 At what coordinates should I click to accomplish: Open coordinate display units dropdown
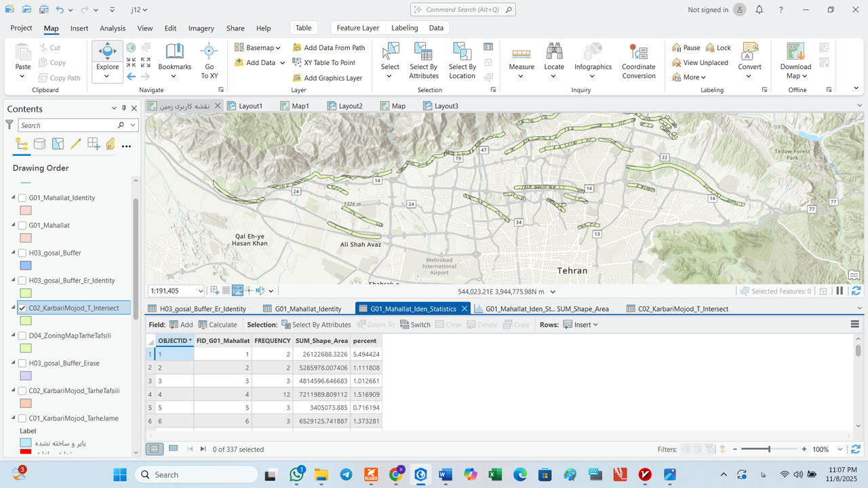click(553, 291)
